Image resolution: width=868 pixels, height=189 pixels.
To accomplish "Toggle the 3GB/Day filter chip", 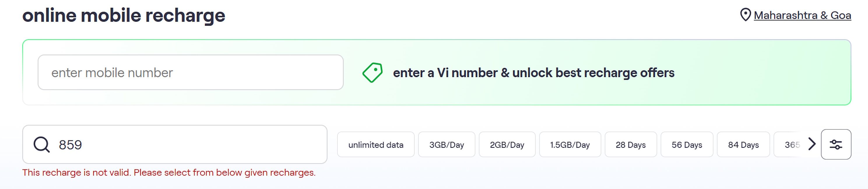I will point(447,145).
